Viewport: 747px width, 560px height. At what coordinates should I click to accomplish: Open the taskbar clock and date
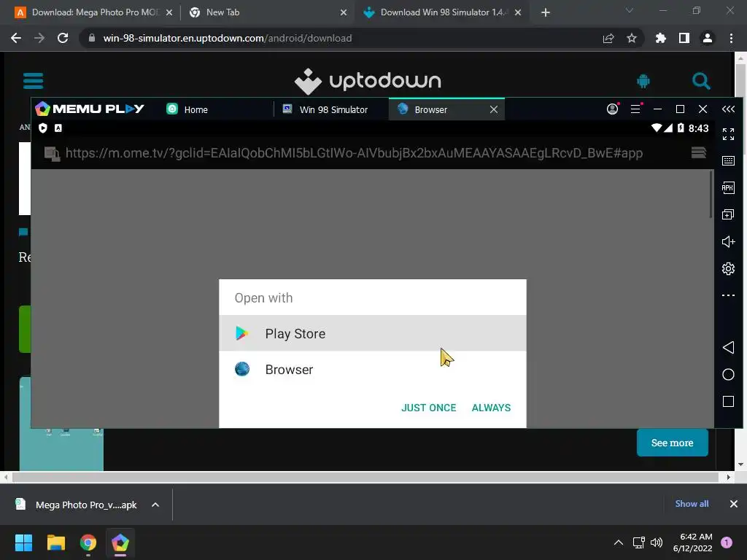click(693, 542)
